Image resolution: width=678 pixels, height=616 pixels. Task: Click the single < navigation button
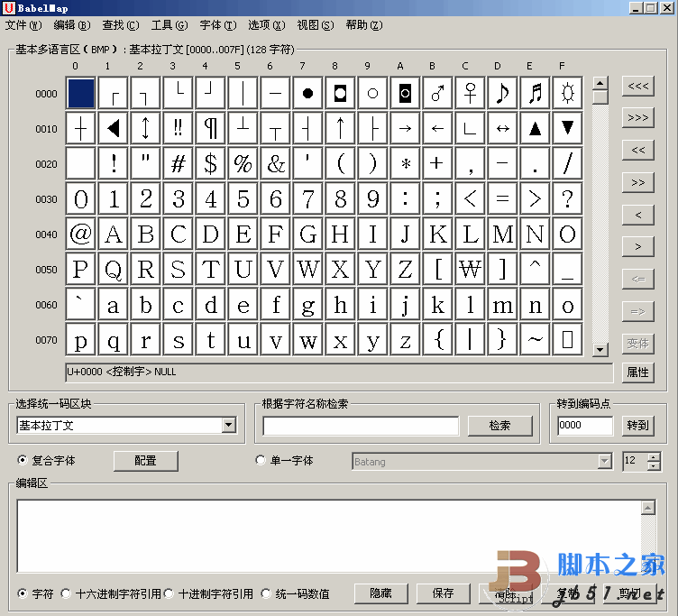(637, 215)
